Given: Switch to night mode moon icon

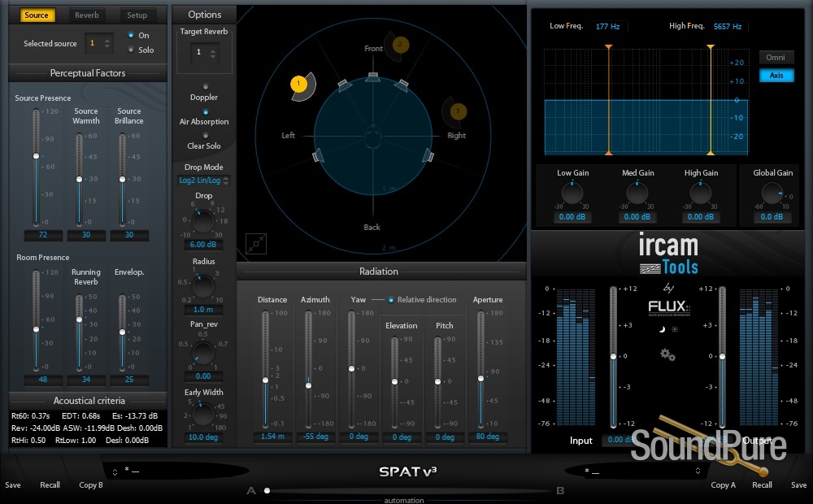Looking at the screenshot, I should tap(662, 329).
